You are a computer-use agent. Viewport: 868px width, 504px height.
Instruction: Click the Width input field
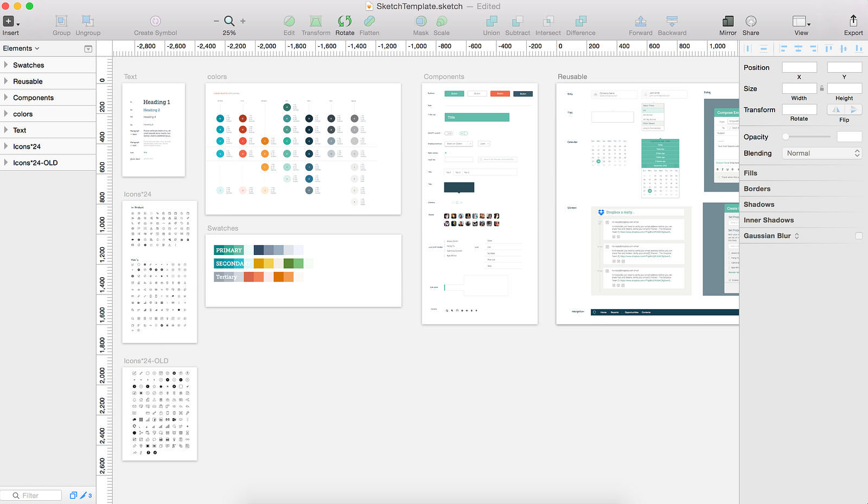pos(799,88)
